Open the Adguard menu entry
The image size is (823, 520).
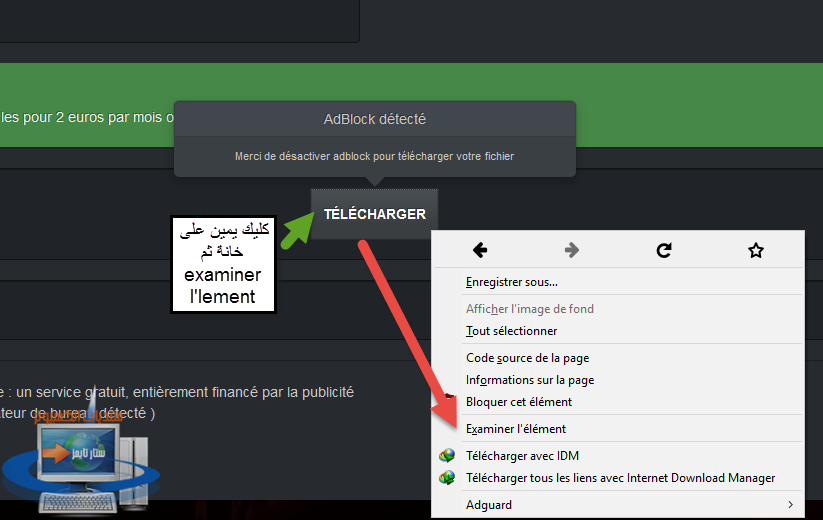coord(617,504)
